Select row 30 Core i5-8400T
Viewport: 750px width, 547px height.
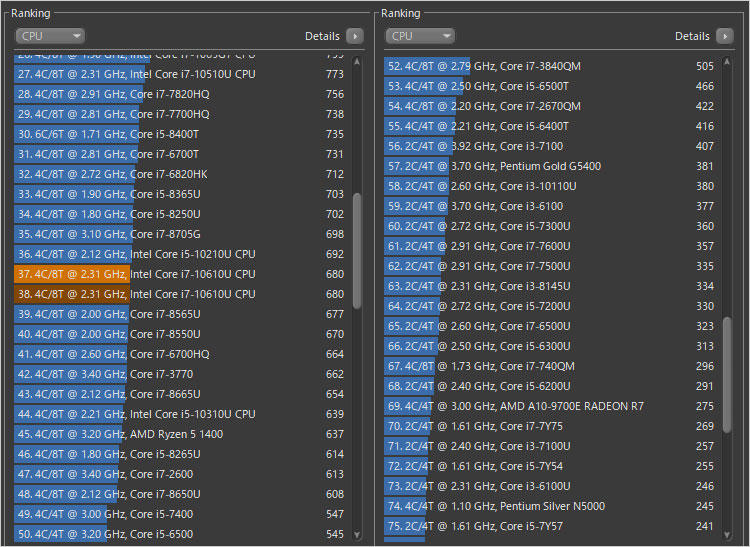coord(182,134)
